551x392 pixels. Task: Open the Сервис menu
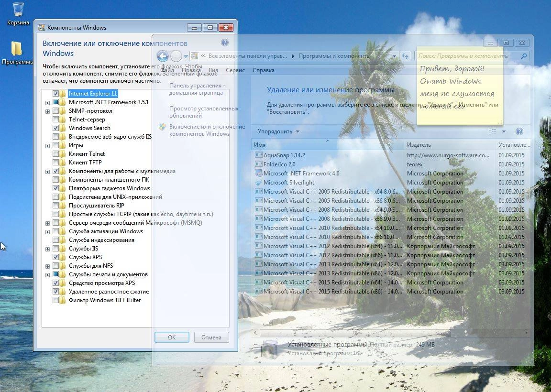[x=235, y=70]
